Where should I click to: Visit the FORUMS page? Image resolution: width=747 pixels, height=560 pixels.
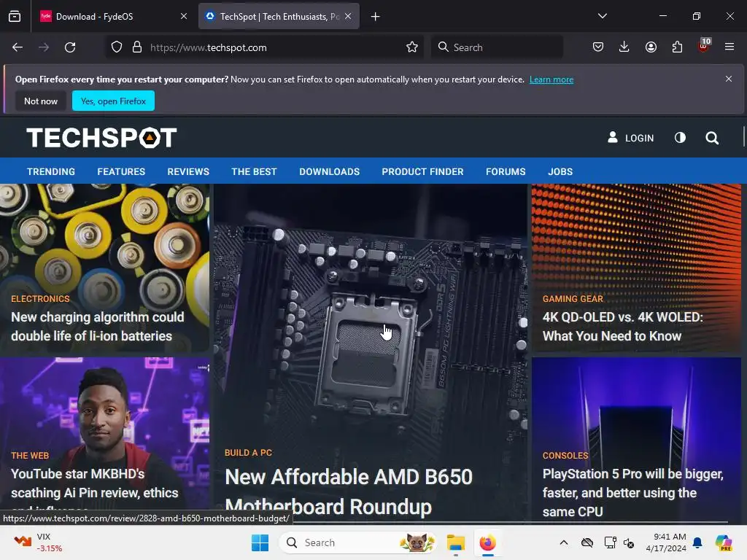[x=506, y=171]
